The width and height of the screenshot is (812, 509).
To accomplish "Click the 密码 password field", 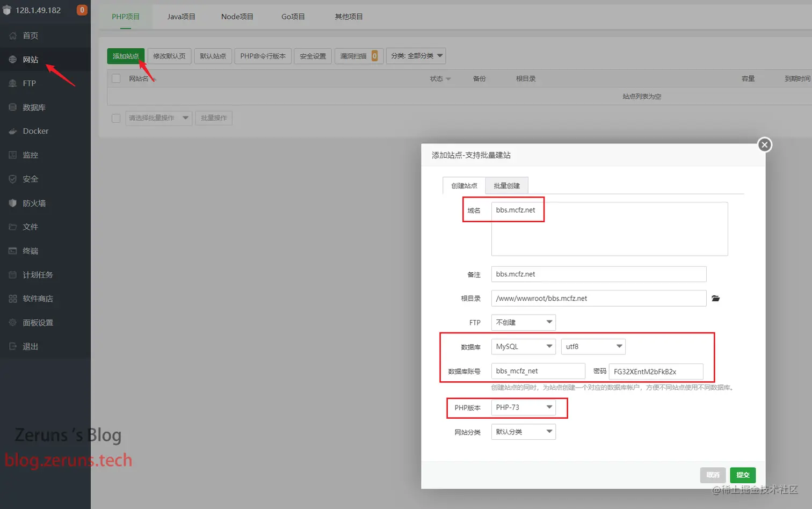I will [656, 372].
